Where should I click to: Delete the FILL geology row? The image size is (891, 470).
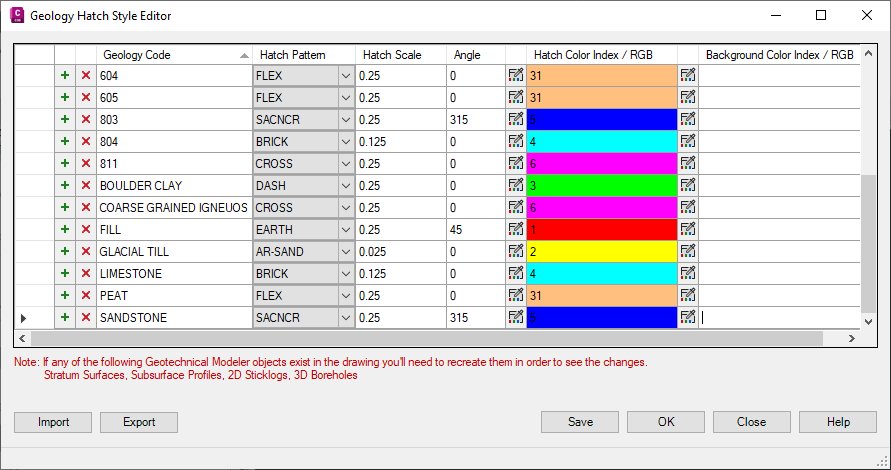[x=86, y=230]
